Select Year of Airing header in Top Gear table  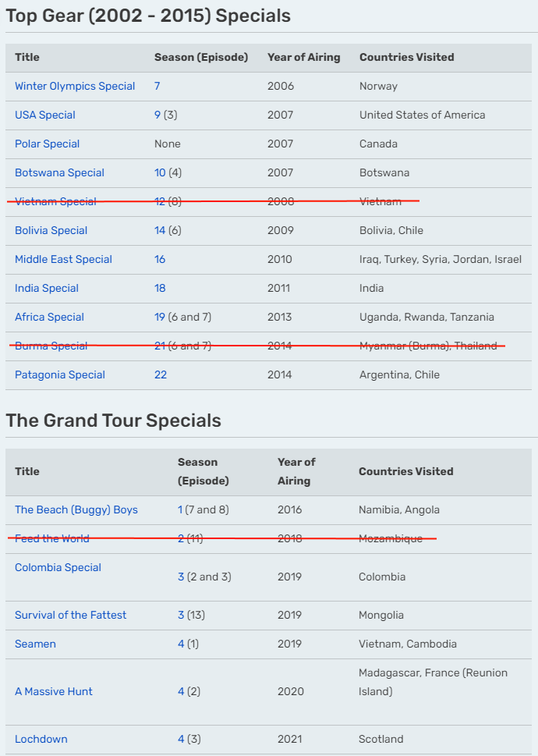[304, 58]
